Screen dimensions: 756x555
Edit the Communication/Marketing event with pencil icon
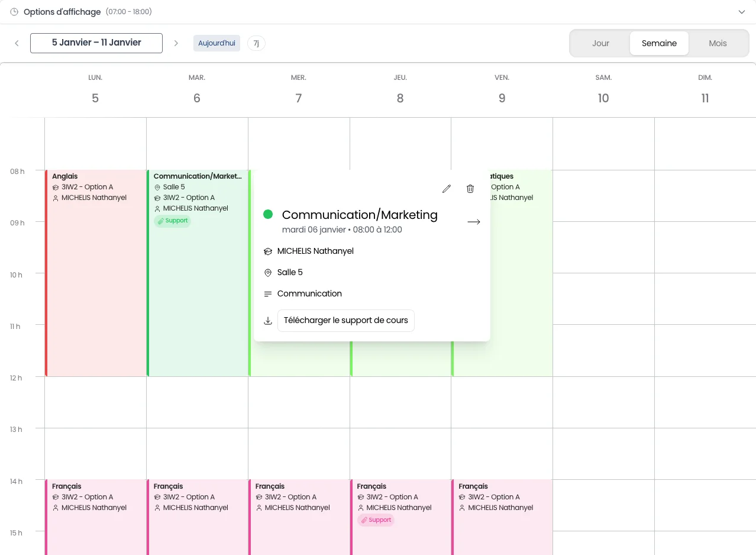coord(447,189)
